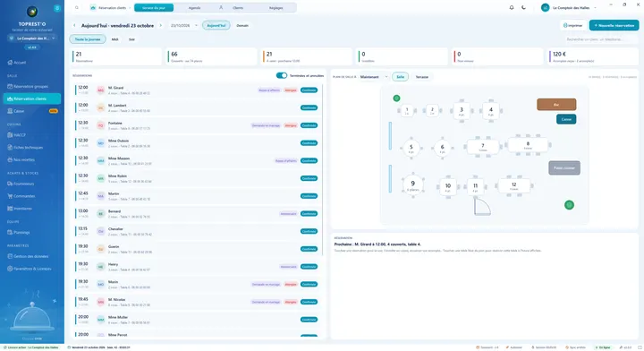Click Aujourd'hui button
Image resolution: width=644 pixels, height=351 pixels.
216,25
